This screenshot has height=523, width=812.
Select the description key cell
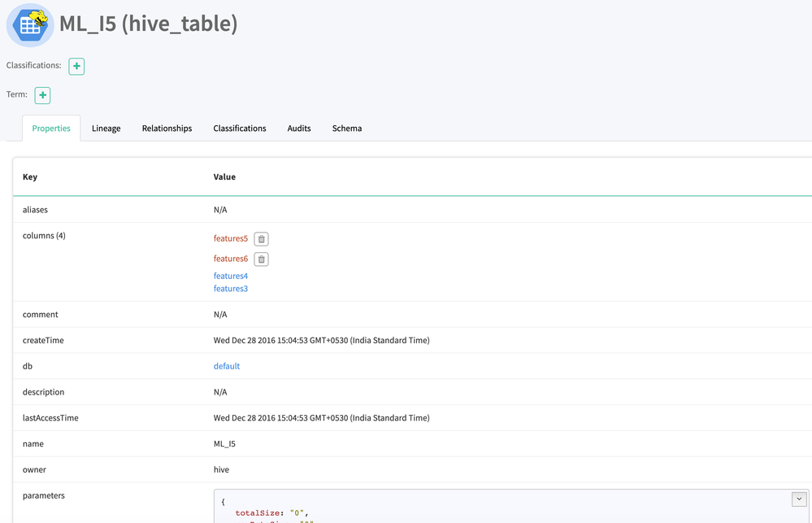click(x=44, y=392)
